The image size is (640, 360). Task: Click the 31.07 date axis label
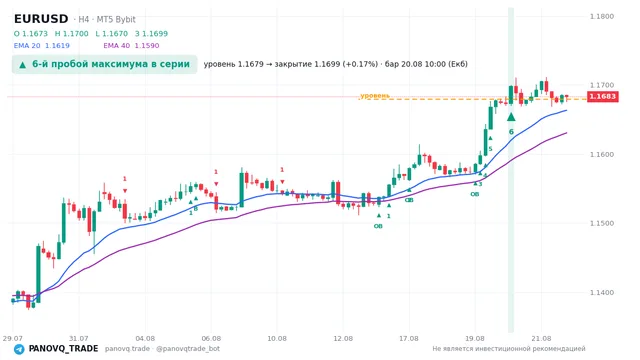coord(78,338)
